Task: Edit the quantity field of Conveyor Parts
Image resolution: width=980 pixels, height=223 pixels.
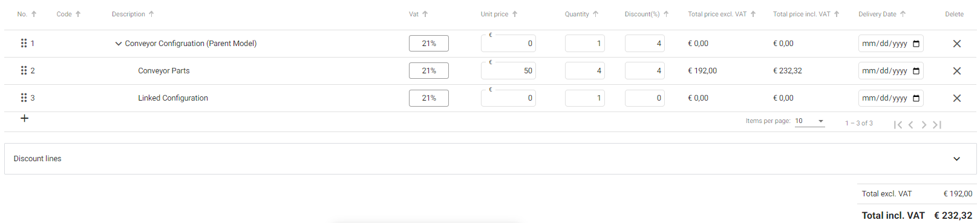Action: coord(584,71)
